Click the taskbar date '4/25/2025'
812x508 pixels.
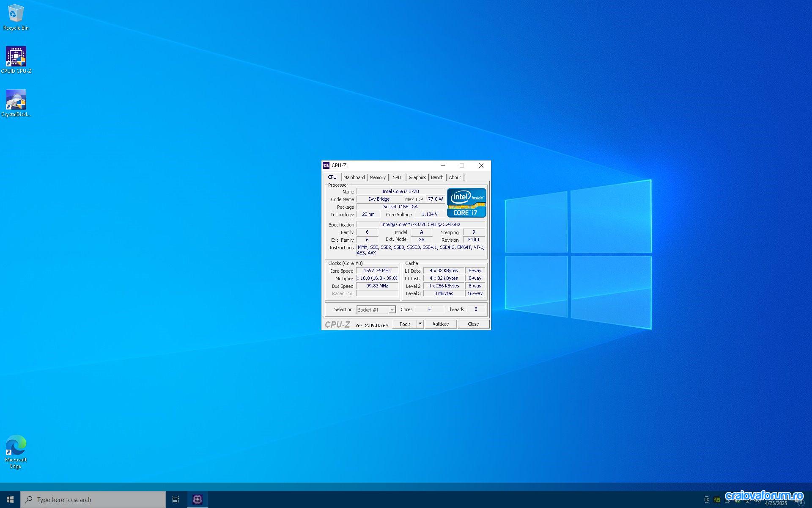(x=776, y=503)
